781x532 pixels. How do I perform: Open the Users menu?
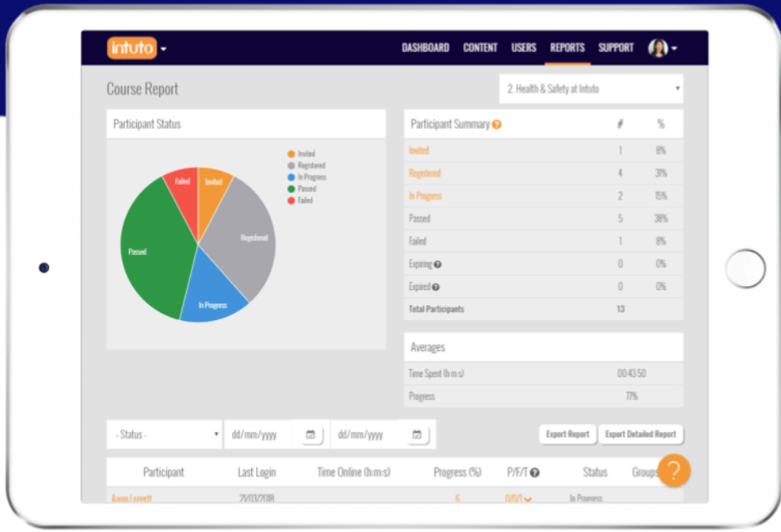pyautogui.click(x=523, y=48)
